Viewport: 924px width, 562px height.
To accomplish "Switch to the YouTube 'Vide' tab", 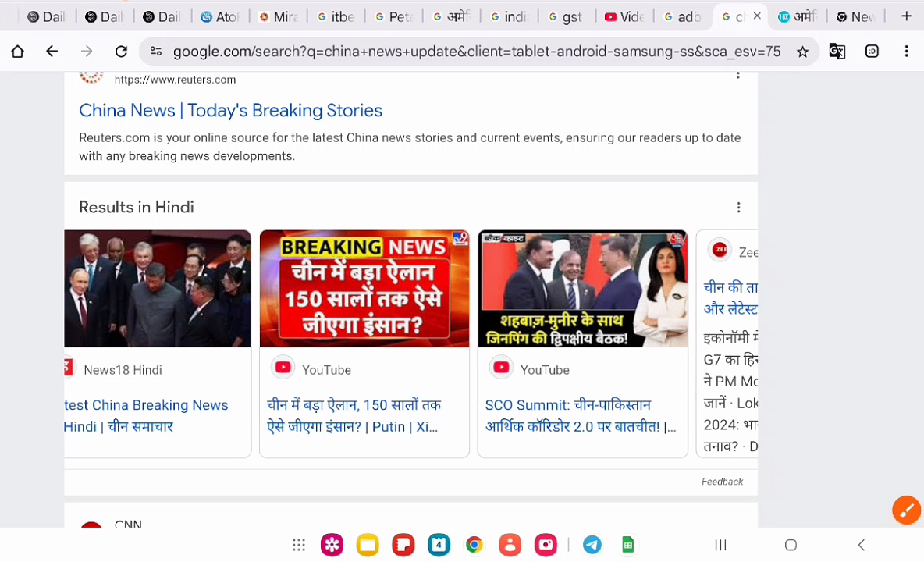I will pos(624,16).
